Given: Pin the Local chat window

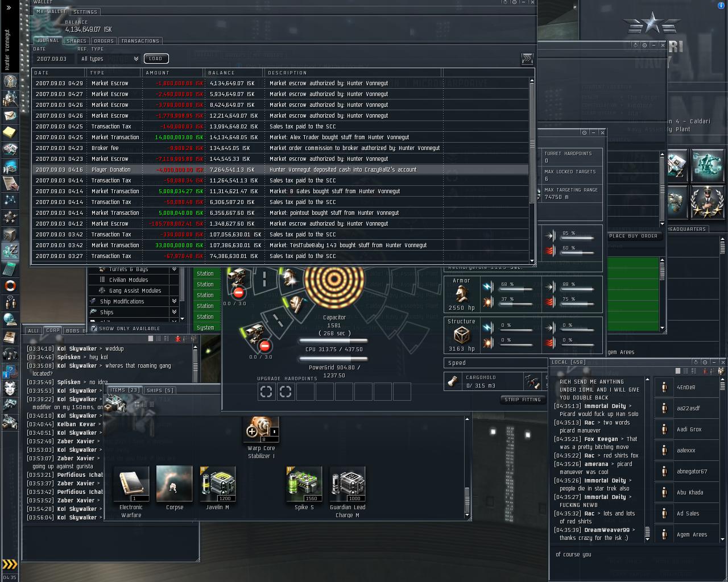Looking at the screenshot, I should click(x=696, y=362).
